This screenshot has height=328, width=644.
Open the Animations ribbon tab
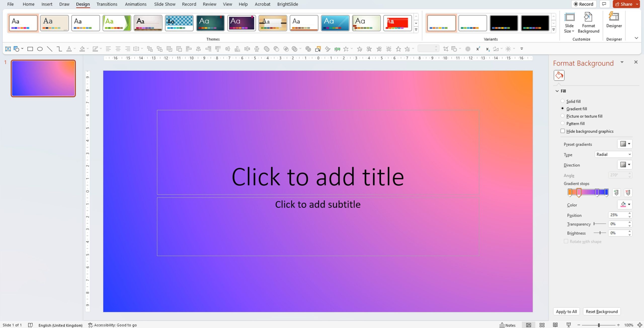136,4
